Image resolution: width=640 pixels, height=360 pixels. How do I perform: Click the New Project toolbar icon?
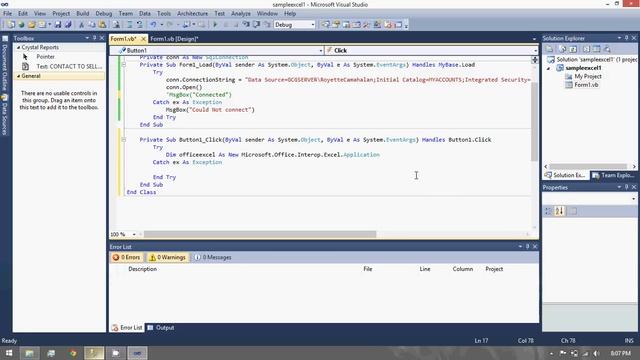[11, 25]
